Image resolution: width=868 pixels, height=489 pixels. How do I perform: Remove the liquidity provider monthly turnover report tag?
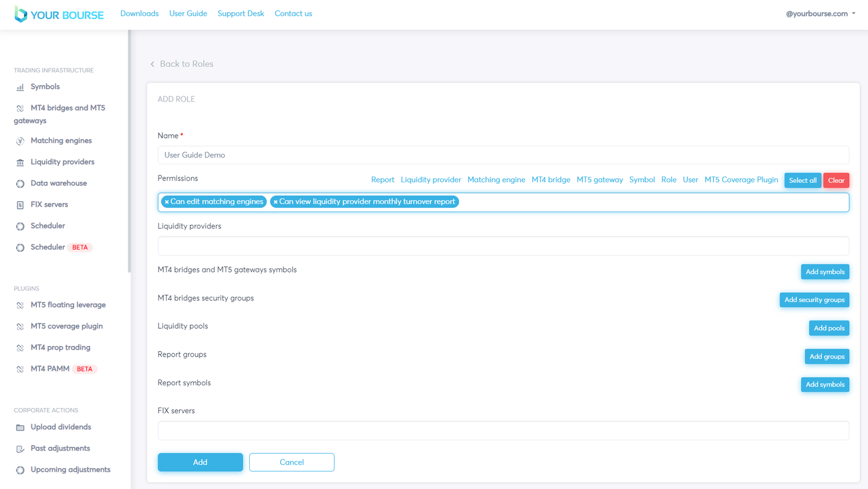click(275, 202)
